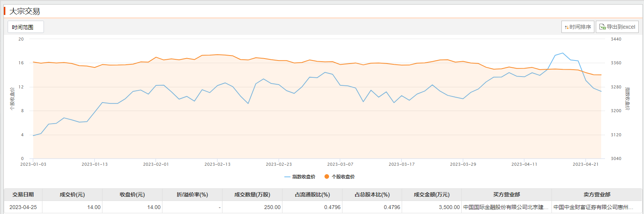
Task: Click the 成交数量(万股) column header
Action: click(252, 194)
